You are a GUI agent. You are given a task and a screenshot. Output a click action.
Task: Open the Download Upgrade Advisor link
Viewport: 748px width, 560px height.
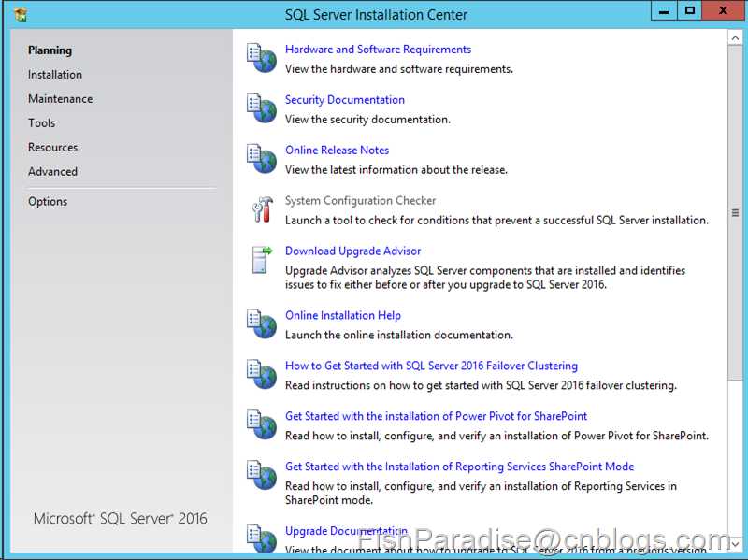pyautogui.click(x=353, y=251)
